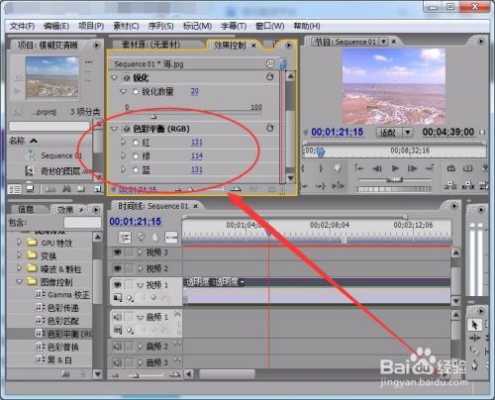Adjust the 锐化数量 slider handle
This screenshot has width=495, height=400.
[154, 116]
